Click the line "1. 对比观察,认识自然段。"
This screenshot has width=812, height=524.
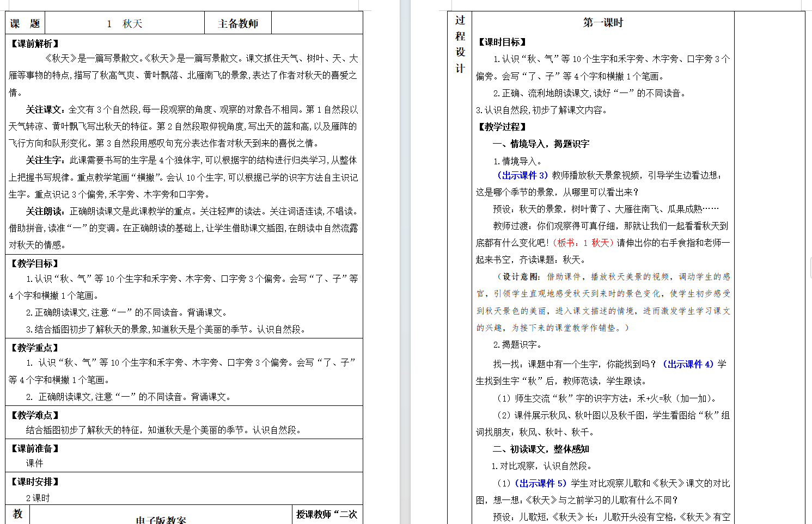[x=542, y=466]
